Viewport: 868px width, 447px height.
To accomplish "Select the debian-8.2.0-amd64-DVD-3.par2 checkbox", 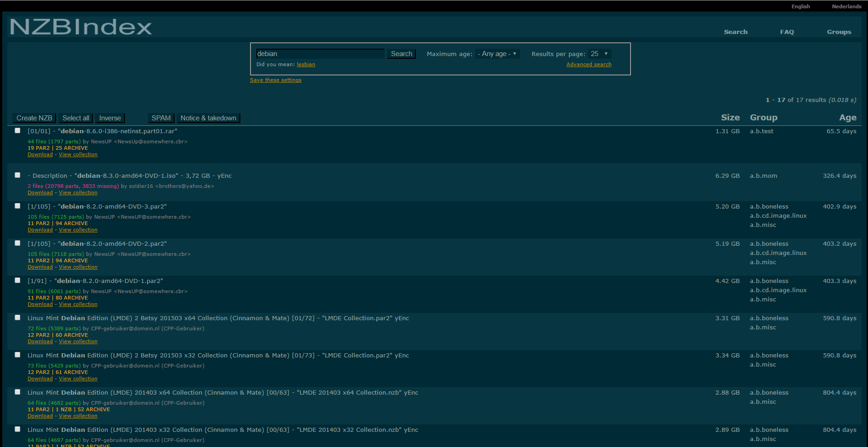I will coord(17,206).
